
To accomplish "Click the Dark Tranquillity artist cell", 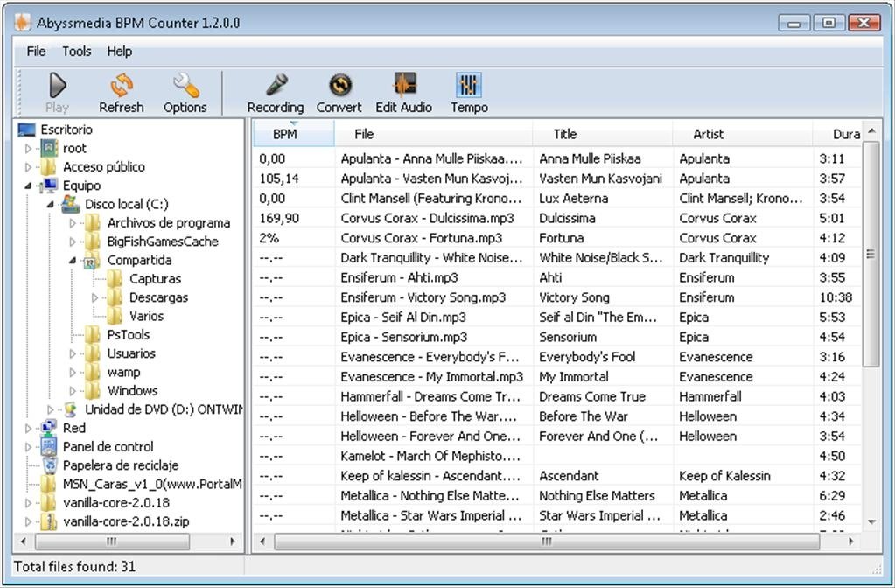I will click(x=724, y=258).
